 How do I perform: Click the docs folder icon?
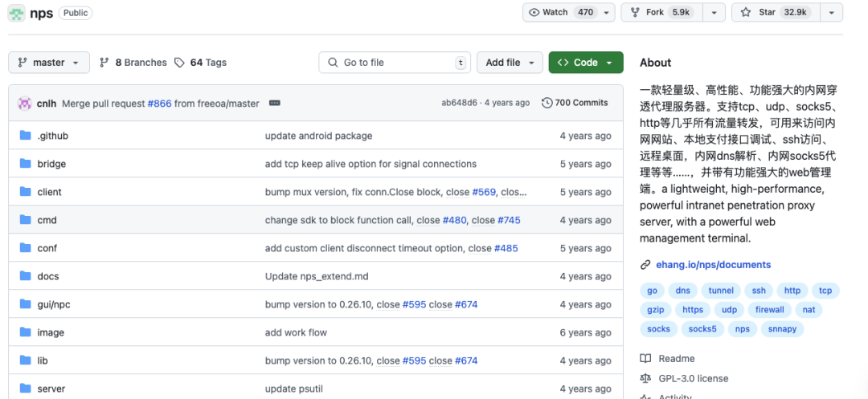tap(25, 276)
